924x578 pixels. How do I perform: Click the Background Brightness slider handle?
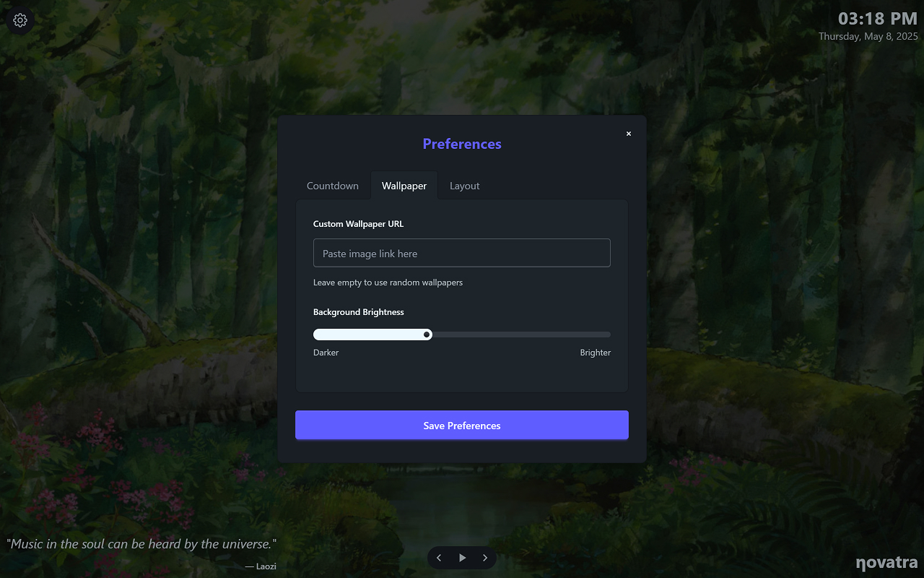[x=427, y=335]
